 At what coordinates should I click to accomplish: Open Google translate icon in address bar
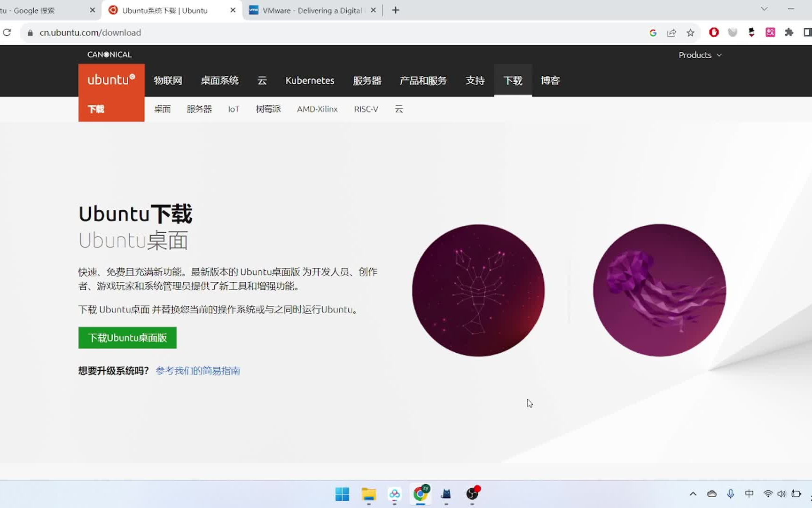[653, 32]
